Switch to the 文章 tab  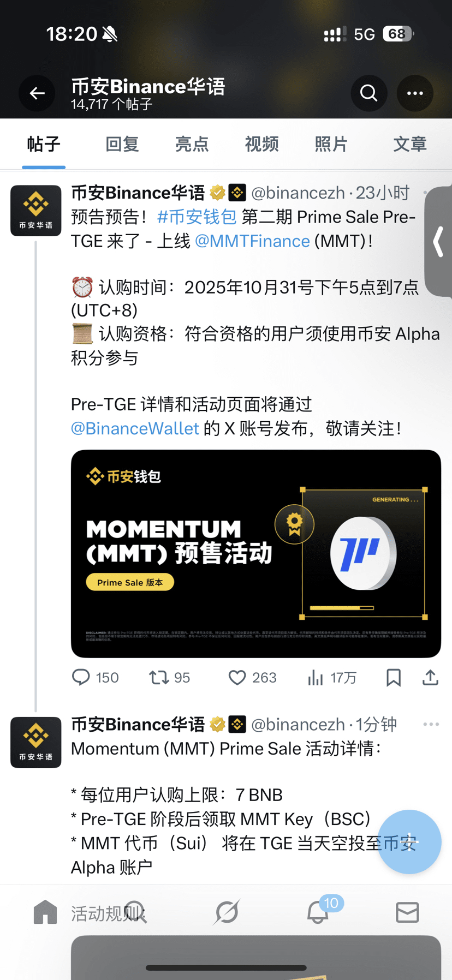[x=410, y=144]
